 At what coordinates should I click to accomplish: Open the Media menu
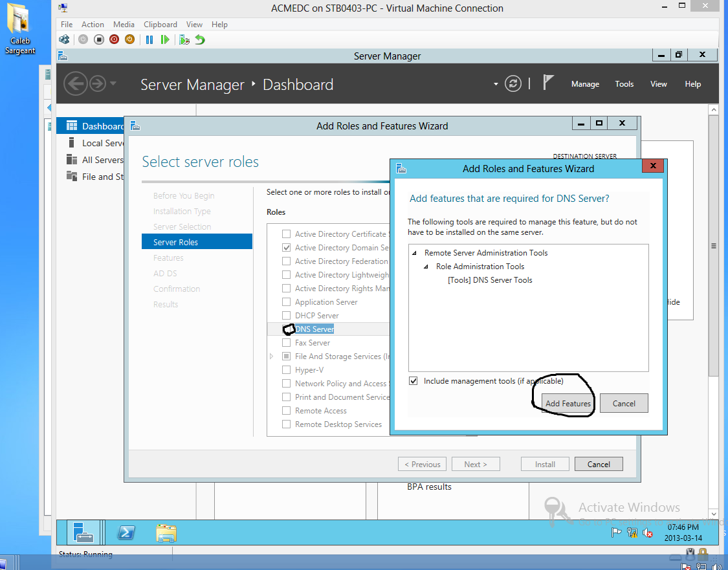(x=124, y=25)
